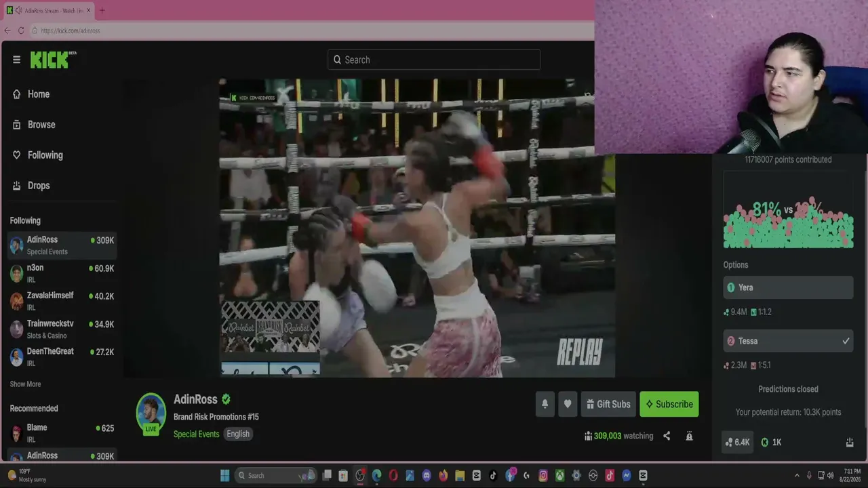Close the AdinRoss Stream browser tab
This screenshot has width=868, height=488.
point(88,11)
